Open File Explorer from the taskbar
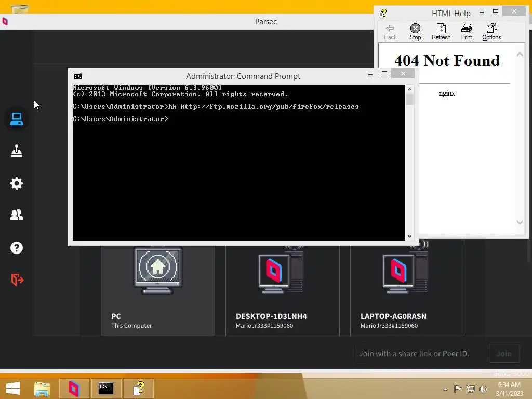 point(42,389)
